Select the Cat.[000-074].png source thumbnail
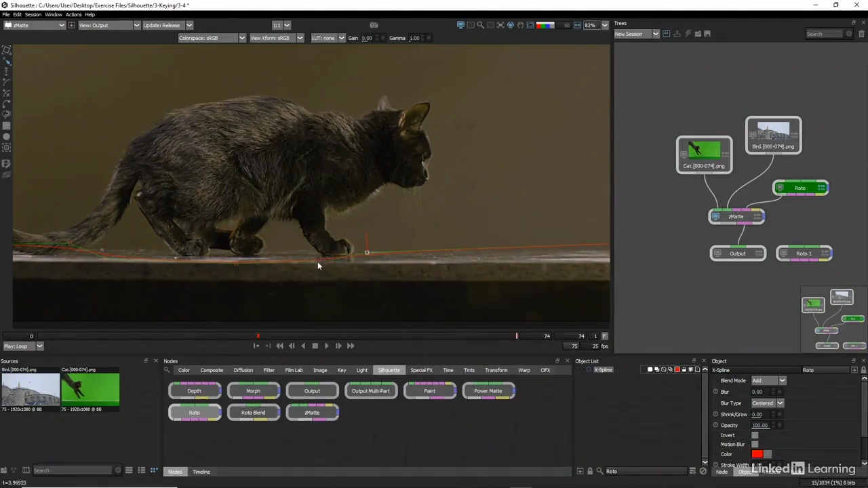 [90, 388]
